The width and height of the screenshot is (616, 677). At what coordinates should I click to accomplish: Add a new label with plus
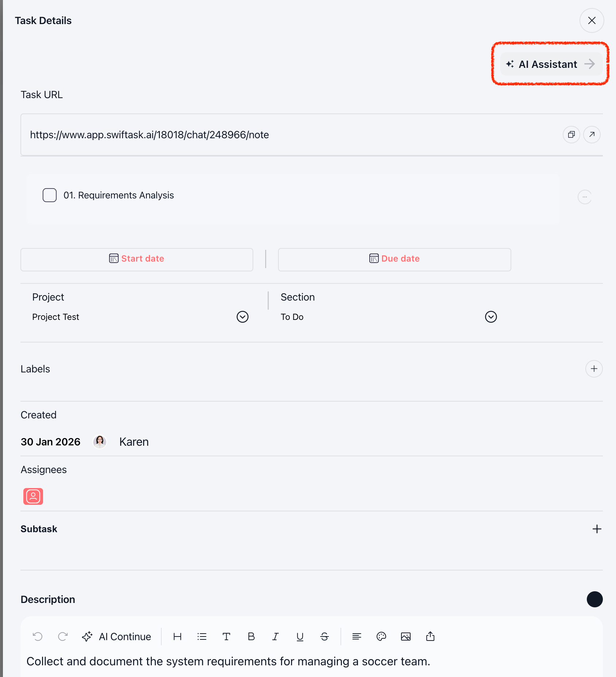tap(594, 369)
